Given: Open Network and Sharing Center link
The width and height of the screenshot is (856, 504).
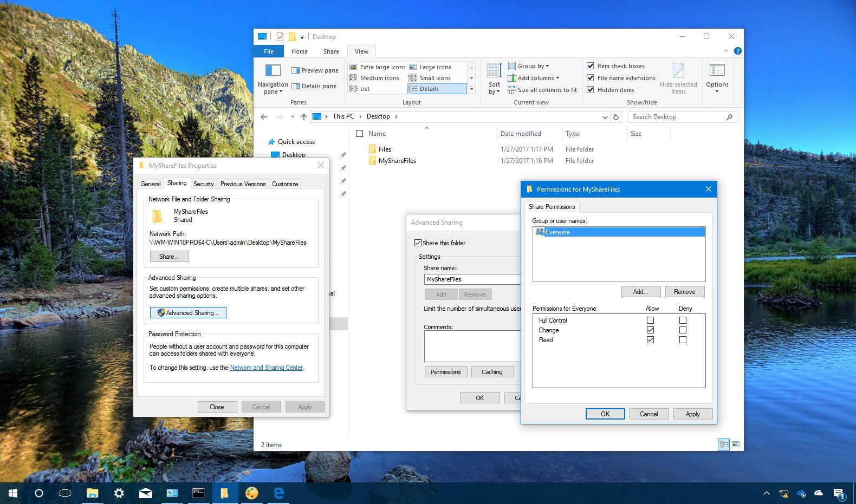Looking at the screenshot, I should point(266,368).
